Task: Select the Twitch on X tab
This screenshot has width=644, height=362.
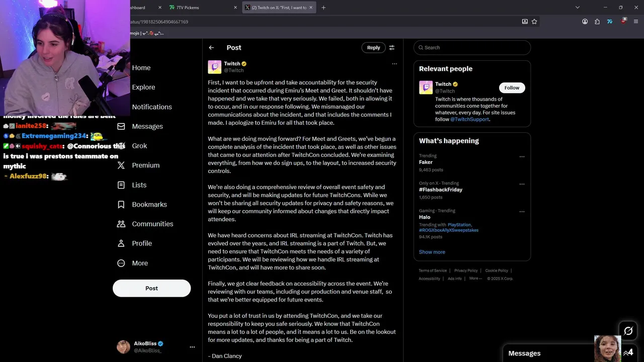Action: (279, 8)
